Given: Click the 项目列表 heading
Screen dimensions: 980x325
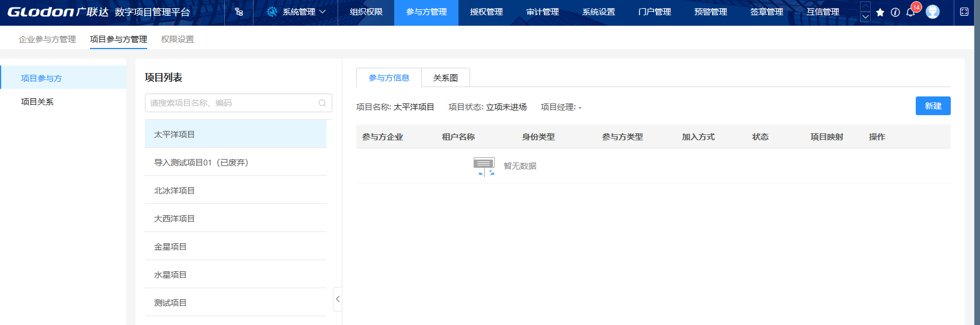Looking at the screenshot, I should [x=164, y=77].
